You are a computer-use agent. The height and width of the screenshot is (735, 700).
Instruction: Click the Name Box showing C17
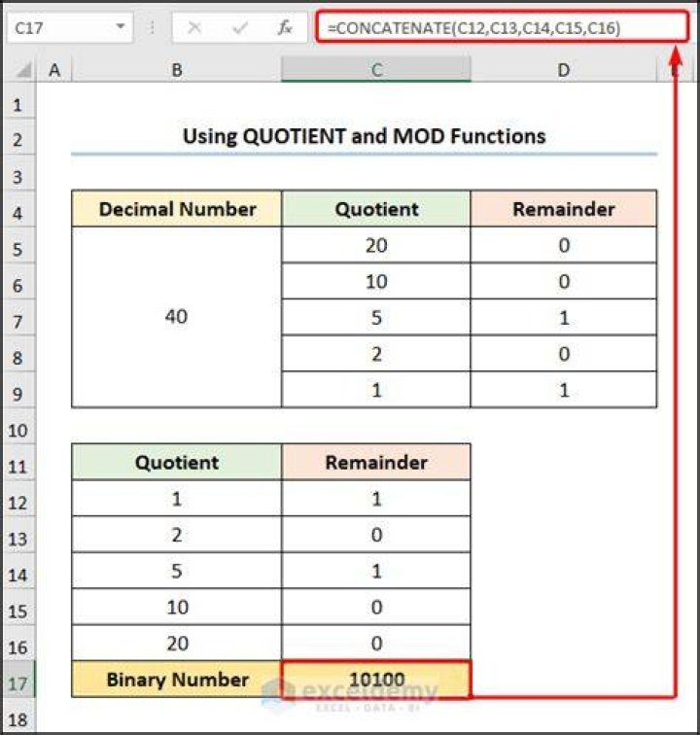click(x=69, y=27)
